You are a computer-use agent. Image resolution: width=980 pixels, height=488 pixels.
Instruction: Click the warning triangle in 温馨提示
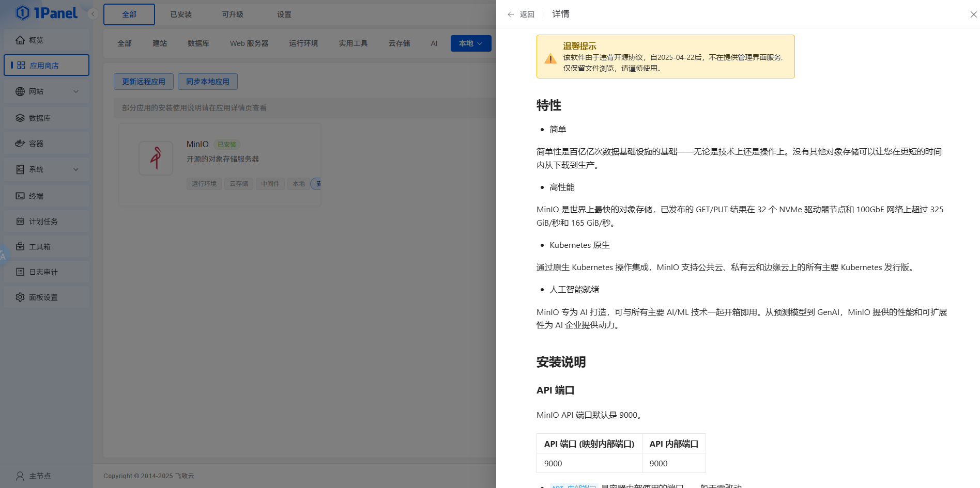pos(550,58)
